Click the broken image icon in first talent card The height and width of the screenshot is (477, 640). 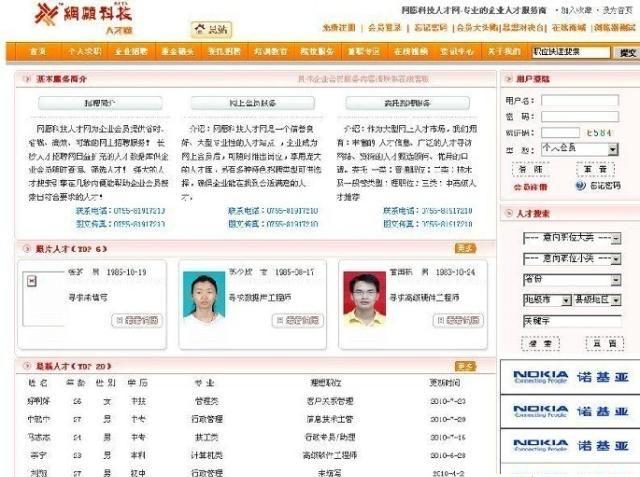32,281
